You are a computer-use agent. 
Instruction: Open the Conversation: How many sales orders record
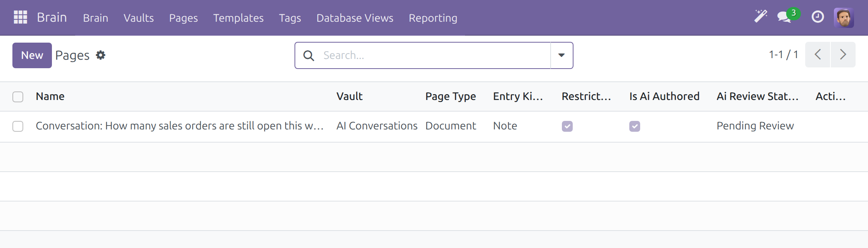[x=180, y=126]
